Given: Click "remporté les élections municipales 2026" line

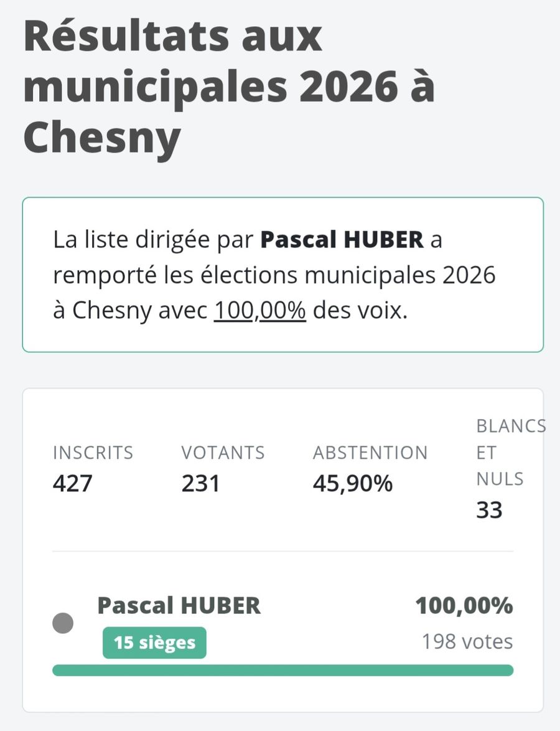Looking at the screenshot, I should (274, 275).
